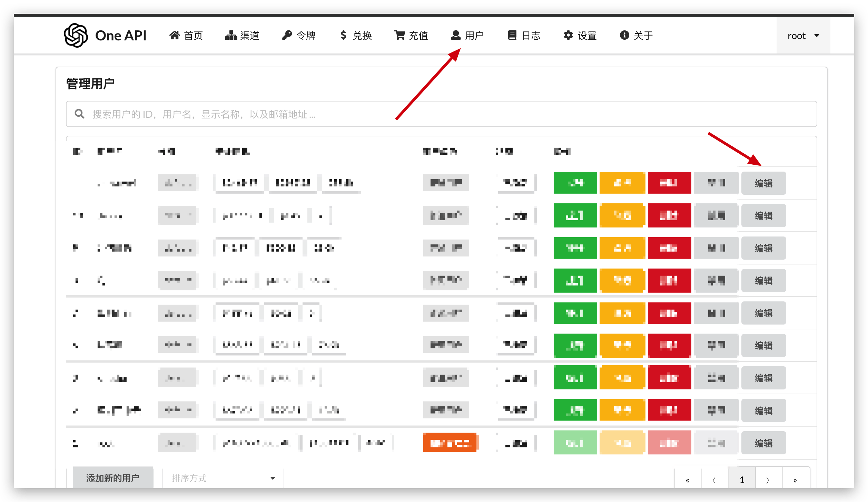The height and width of the screenshot is (502, 868).
Task: Go to the next page arrow
Action: [768, 480]
